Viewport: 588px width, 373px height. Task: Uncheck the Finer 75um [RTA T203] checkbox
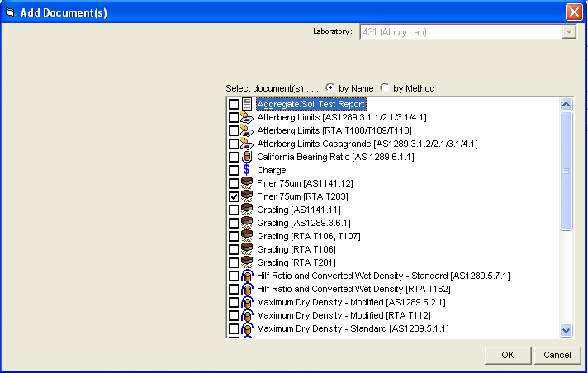(235, 197)
